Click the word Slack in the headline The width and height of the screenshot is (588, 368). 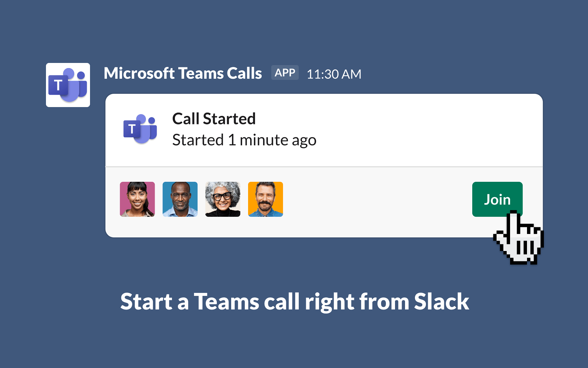click(441, 302)
